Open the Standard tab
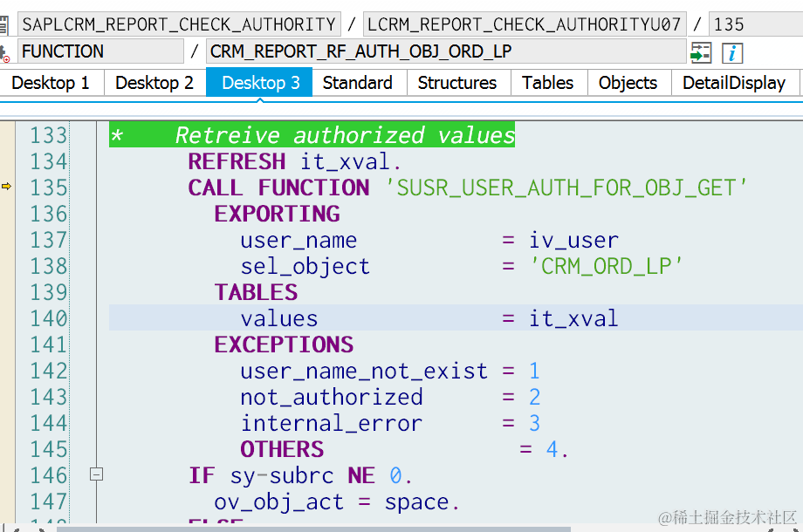 [x=358, y=82]
